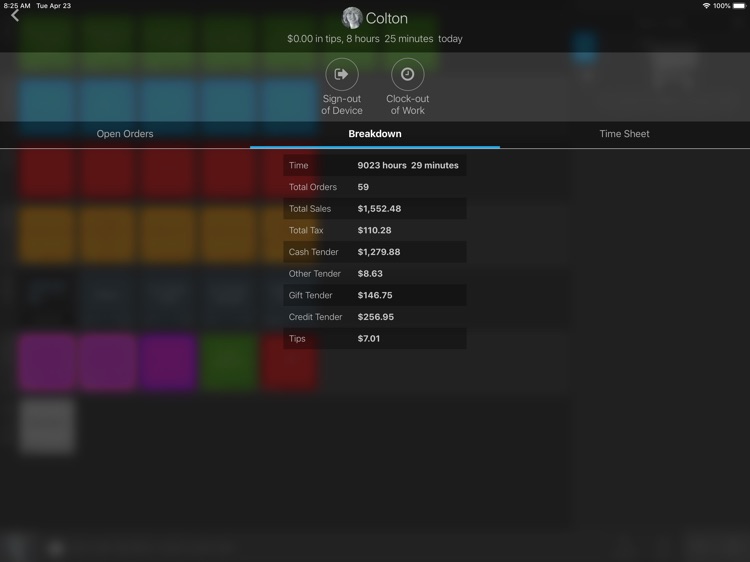Image resolution: width=750 pixels, height=562 pixels.
Task: Tap the Tips row label
Action: (x=297, y=339)
